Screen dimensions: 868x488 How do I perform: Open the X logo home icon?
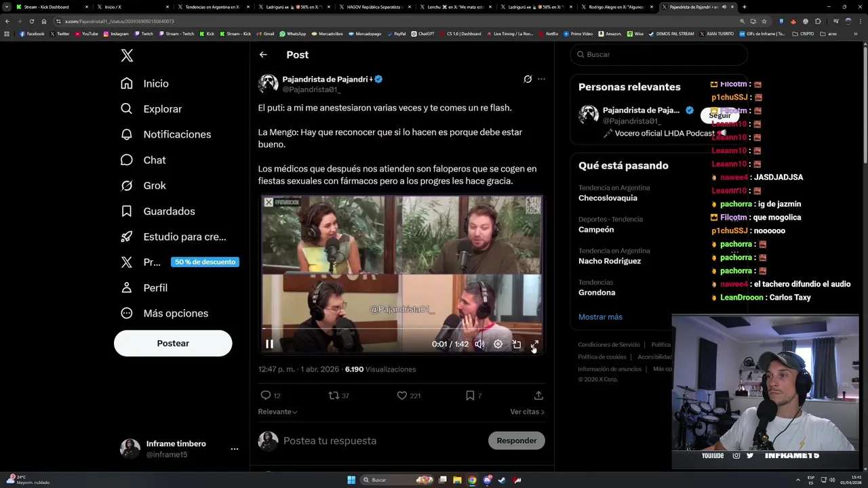pos(127,56)
